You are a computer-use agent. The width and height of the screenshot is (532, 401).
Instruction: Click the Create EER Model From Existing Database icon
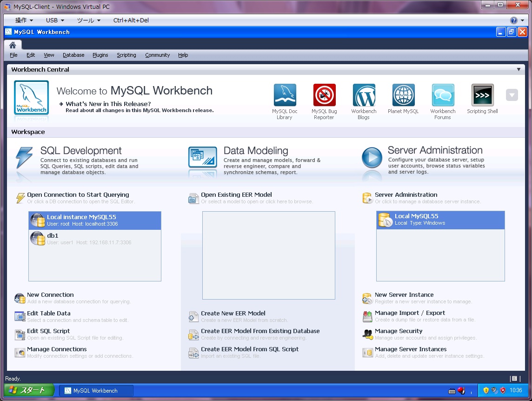click(x=193, y=334)
